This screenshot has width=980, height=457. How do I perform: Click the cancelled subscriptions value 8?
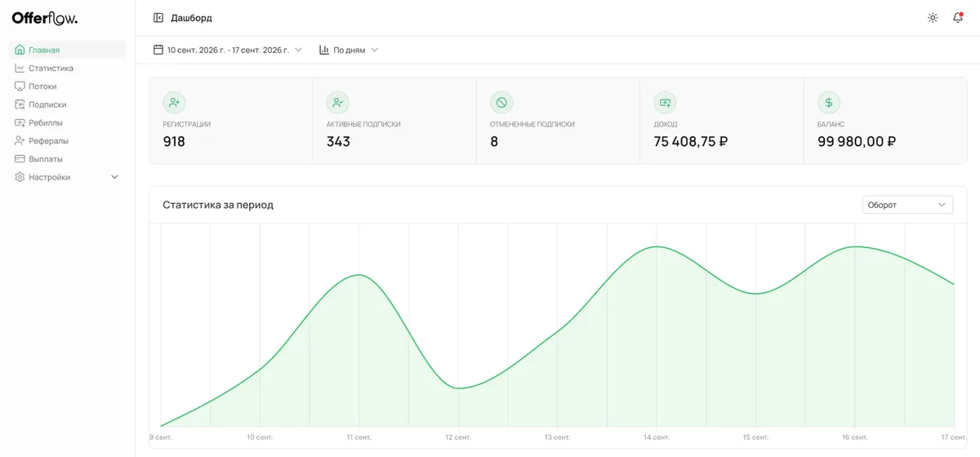(494, 141)
